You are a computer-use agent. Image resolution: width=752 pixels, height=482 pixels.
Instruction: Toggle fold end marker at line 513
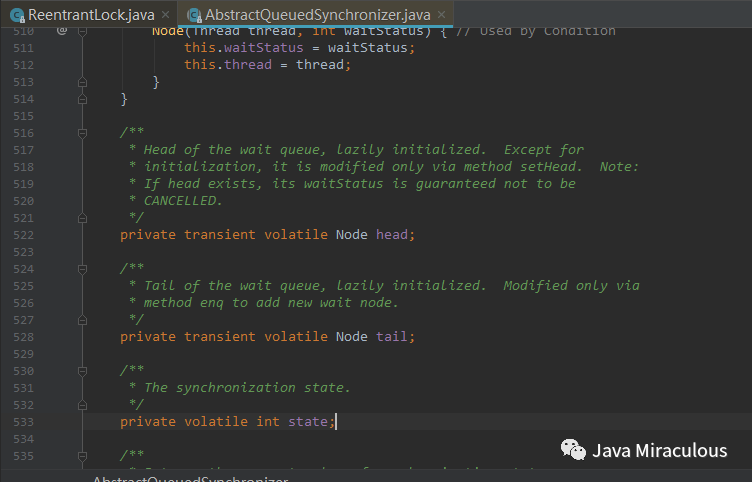pos(82,82)
